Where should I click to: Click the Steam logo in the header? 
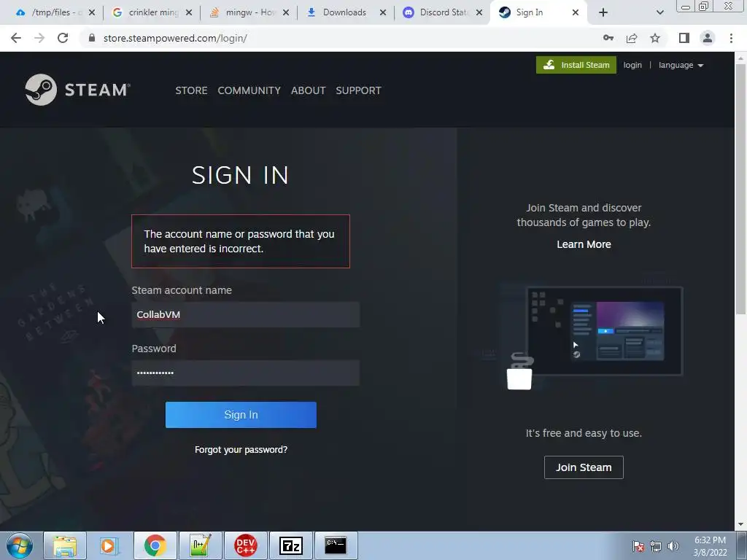pos(77,90)
